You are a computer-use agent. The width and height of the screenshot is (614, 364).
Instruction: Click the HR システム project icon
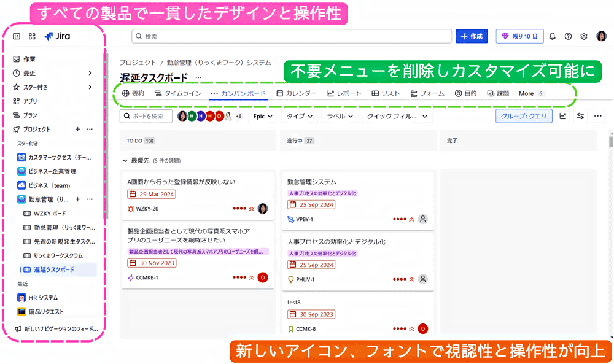(21, 298)
